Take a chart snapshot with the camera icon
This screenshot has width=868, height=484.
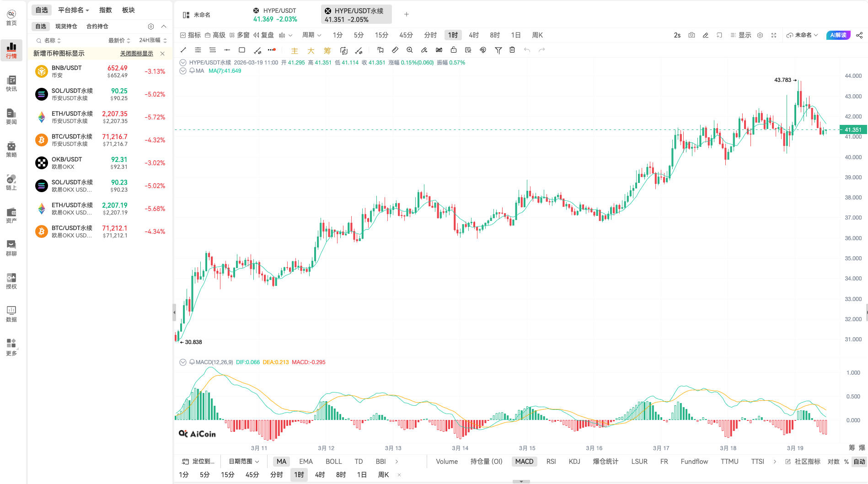click(x=691, y=35)
